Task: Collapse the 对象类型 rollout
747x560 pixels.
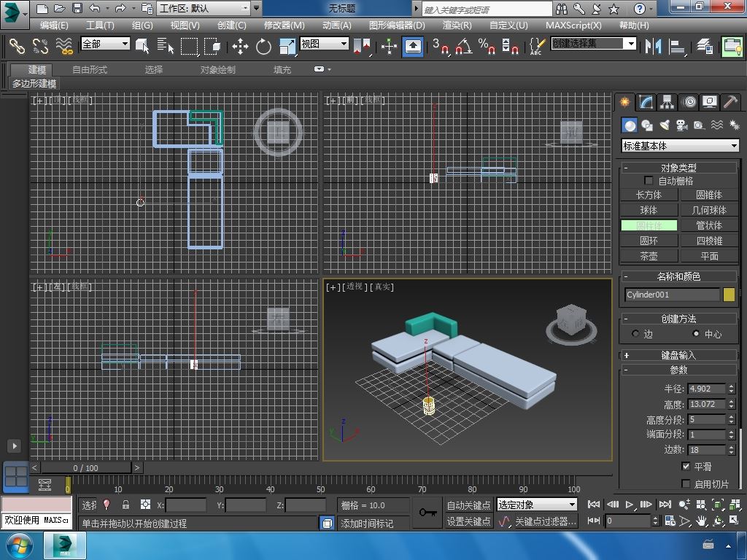Action: (x=678, y=168)
